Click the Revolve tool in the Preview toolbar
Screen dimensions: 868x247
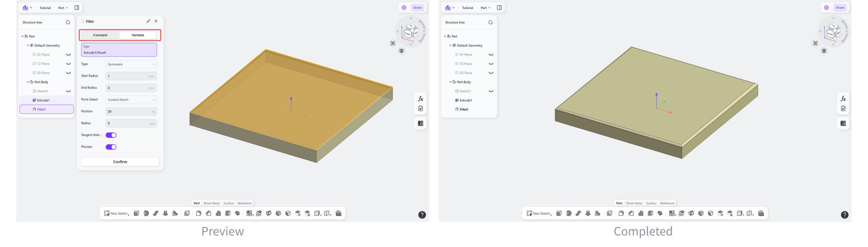146,213
